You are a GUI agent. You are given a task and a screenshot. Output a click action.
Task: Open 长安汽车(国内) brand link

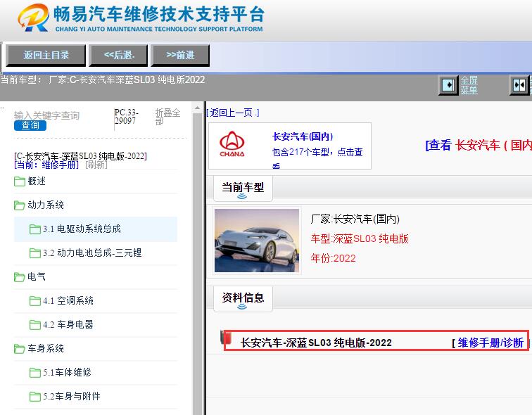[x=303, y=136]
